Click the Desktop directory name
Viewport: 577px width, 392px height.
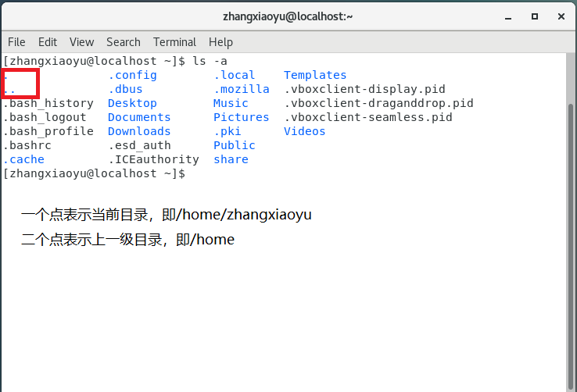(132, 103)
